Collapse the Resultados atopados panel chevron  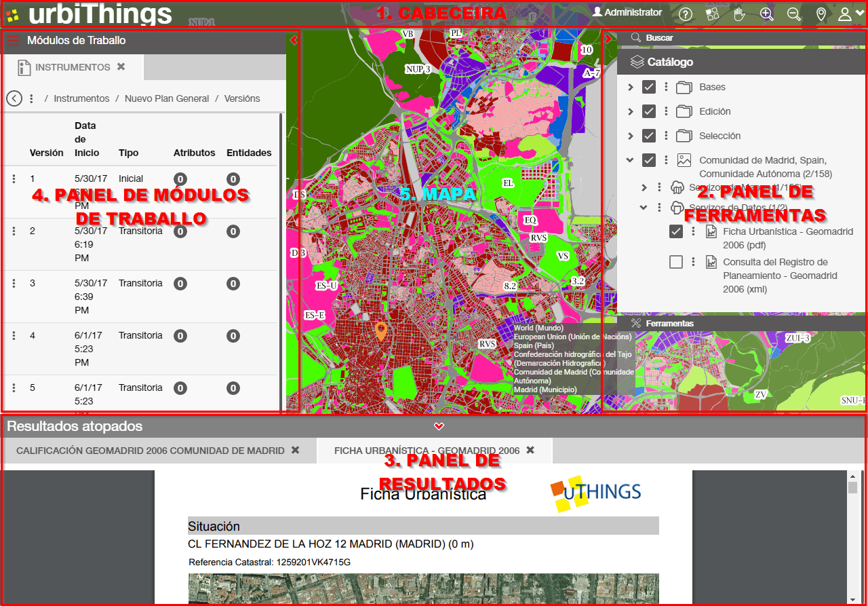point(439,426)
